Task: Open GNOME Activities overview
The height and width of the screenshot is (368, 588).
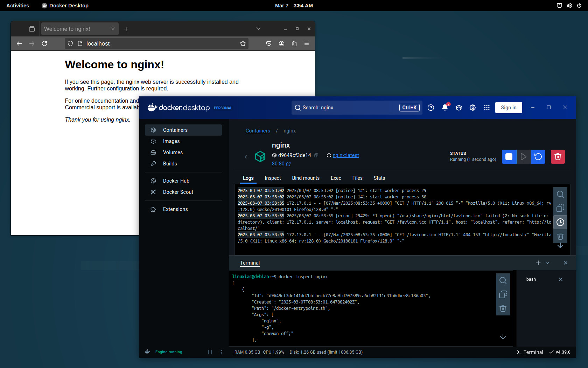Action: [x=18, y=6]
